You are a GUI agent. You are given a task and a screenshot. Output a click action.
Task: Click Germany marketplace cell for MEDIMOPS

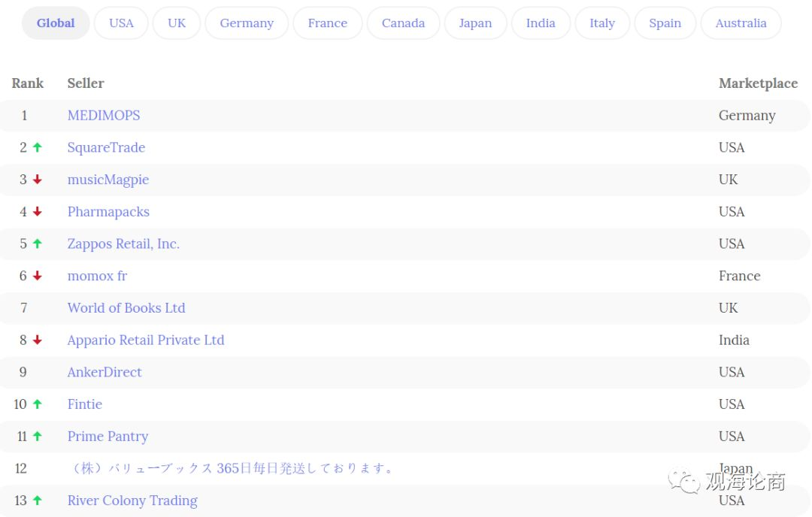(x=747, y=116)
